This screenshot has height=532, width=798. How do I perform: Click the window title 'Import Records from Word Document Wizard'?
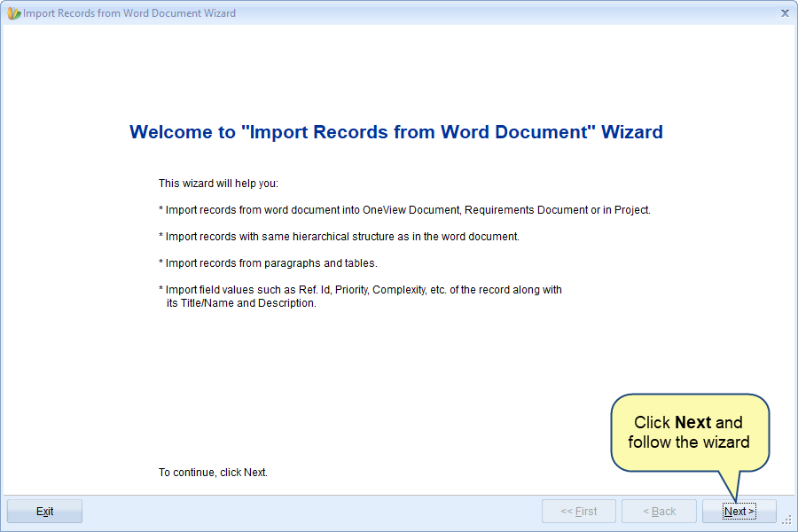pos(129,13)
